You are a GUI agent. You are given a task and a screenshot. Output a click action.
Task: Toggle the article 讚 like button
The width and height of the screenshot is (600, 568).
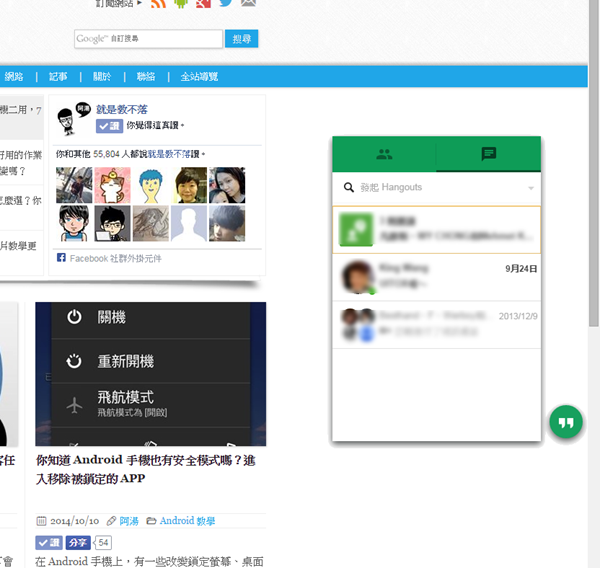tap(49, 542)
